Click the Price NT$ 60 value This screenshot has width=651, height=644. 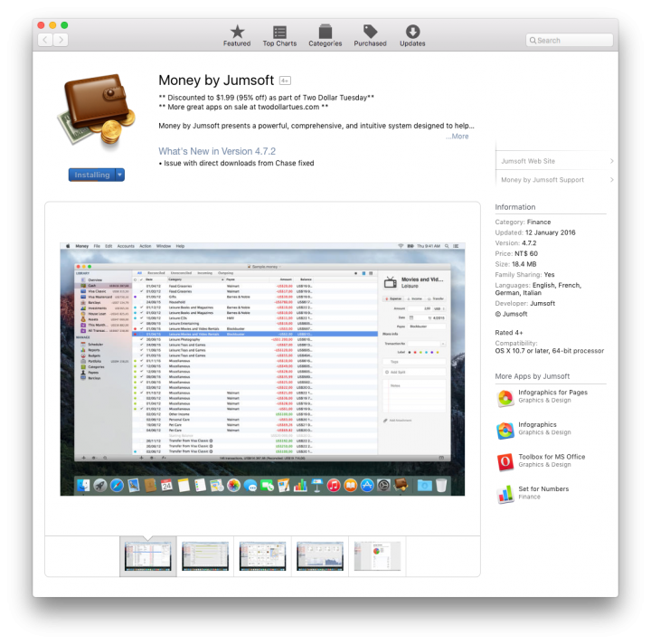click(526, 253)
